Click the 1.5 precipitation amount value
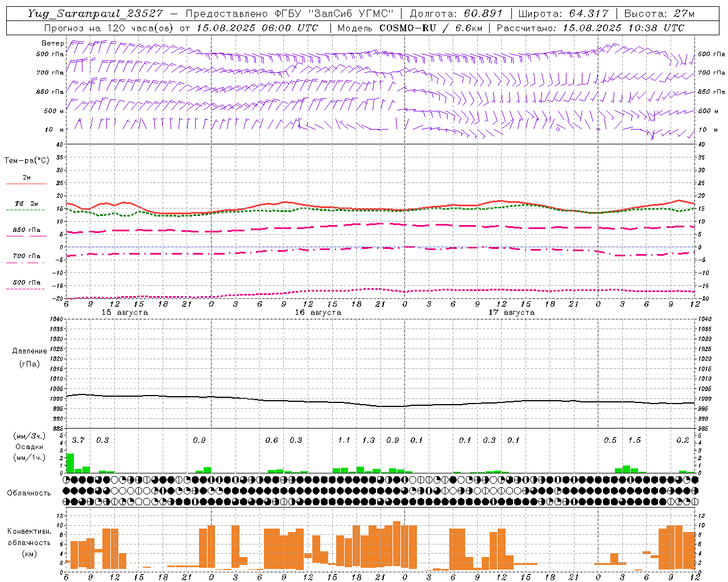This screenshot has width=728, height=582. coord(634,440)
